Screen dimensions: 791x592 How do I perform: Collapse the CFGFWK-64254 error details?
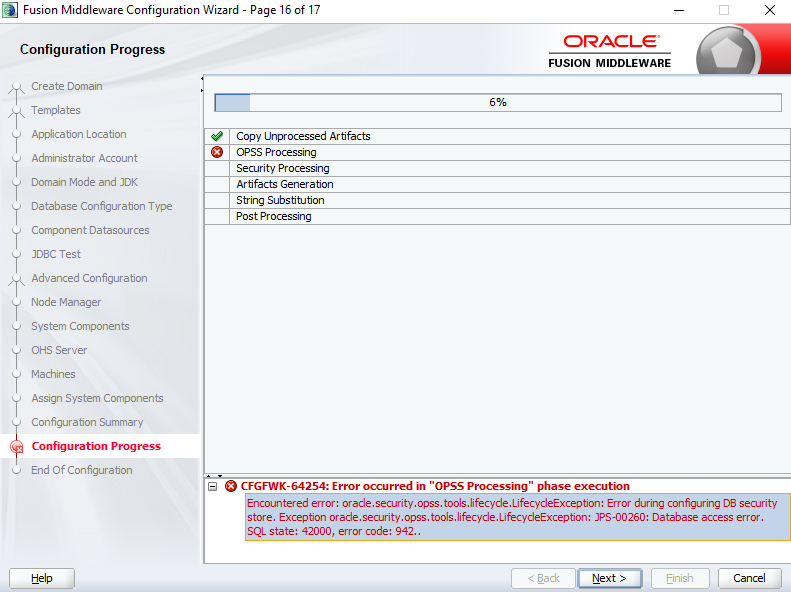point(213,487)
